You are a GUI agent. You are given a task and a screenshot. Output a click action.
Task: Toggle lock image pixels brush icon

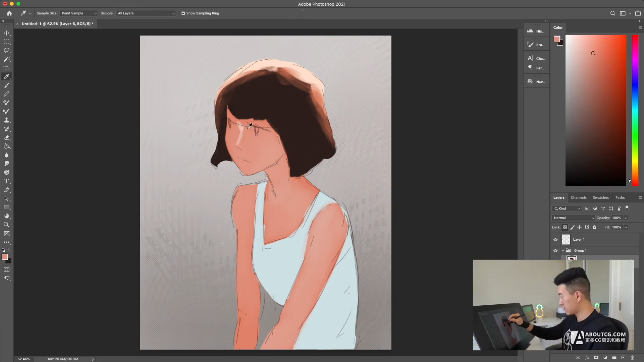[x=572, y=227]
